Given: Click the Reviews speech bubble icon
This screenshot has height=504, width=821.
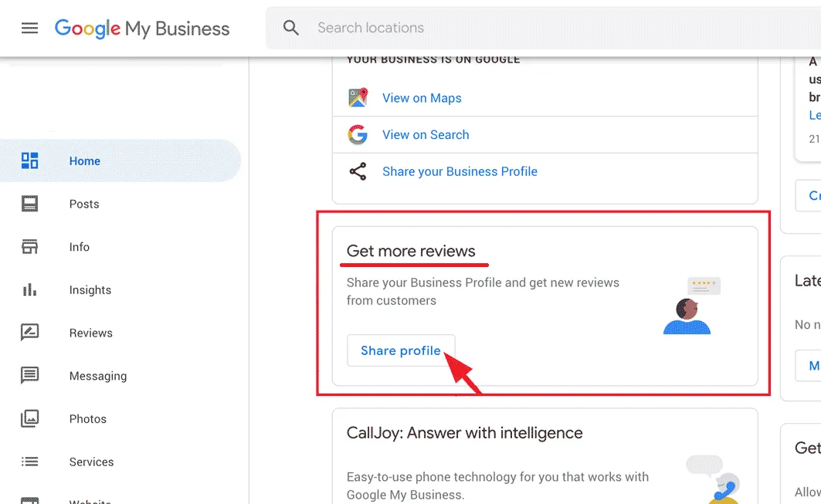Looking at the screenshot, I should coord(29,333).
